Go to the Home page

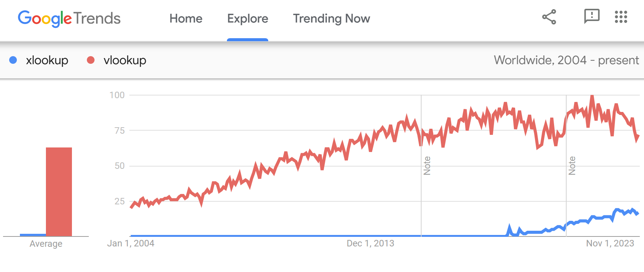(x=186, y=18)
